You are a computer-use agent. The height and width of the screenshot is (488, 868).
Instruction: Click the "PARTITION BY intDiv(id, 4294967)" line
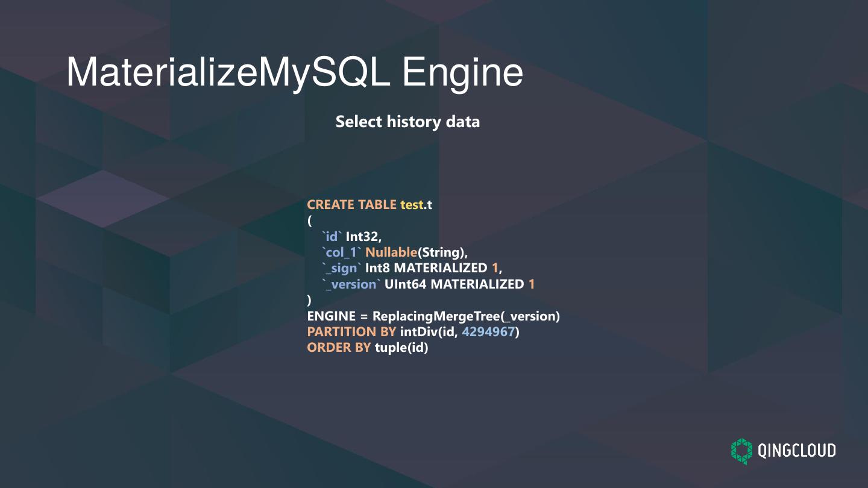pos(413,331)
